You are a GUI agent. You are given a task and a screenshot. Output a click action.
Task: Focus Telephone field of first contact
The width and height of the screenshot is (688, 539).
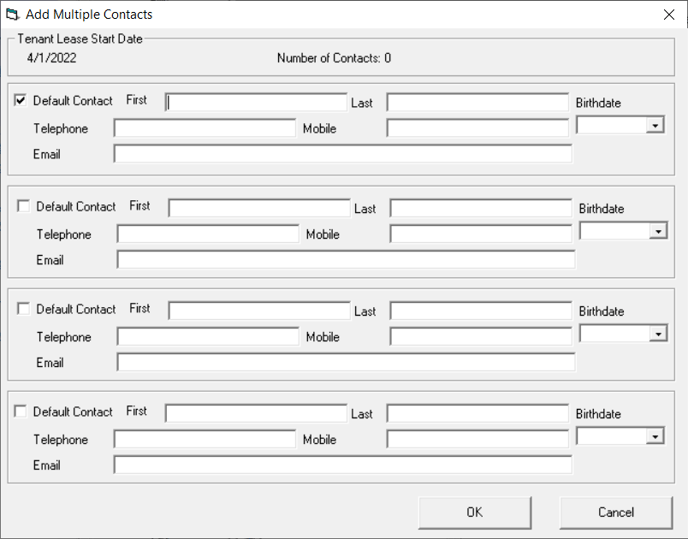pyautogui.click(x=205, y=128)
